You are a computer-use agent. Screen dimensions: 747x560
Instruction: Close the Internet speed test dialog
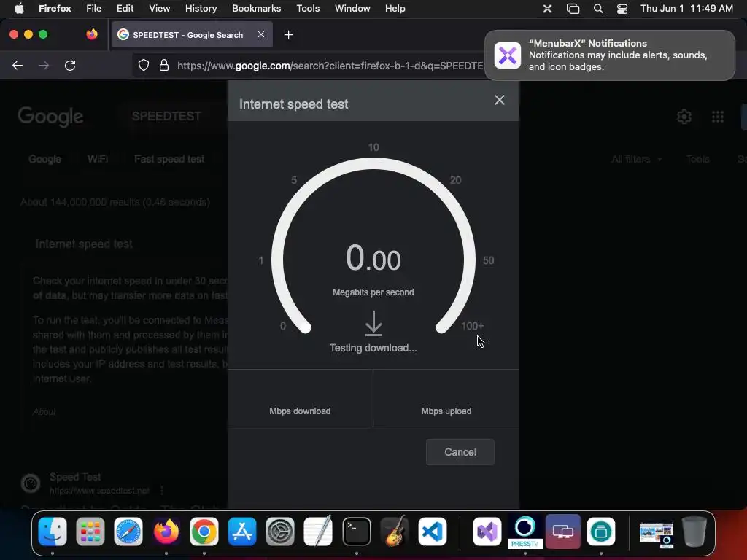[x=499, y=100]
